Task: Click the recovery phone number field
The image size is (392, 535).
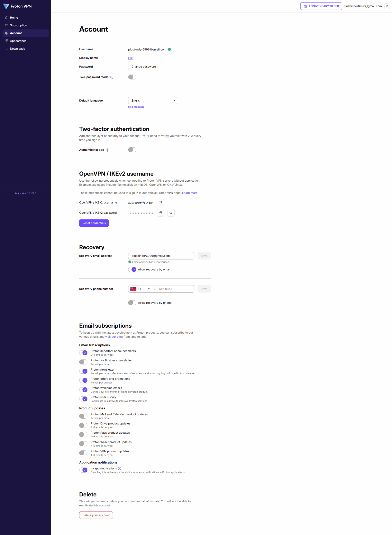Action: pos(173,289)
